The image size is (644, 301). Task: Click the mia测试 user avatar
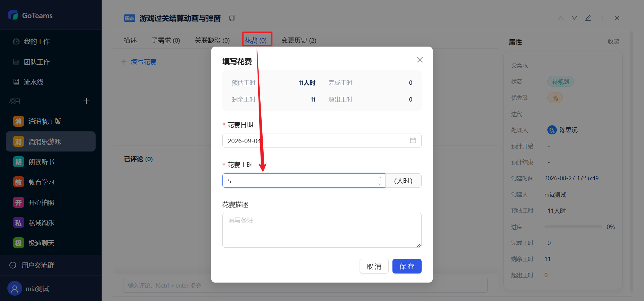tap(14, 289)
